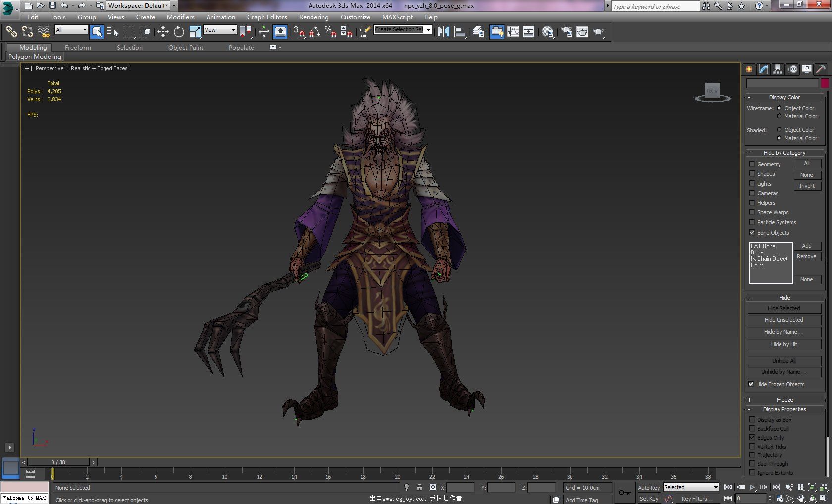Open the View reference coordinate dropdown
Screen dimensions: 832x504
tap(220, 30)
